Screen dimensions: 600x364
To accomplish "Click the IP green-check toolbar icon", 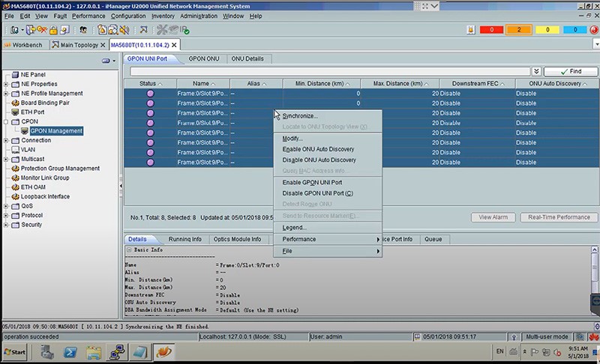I will click(184, 30).
